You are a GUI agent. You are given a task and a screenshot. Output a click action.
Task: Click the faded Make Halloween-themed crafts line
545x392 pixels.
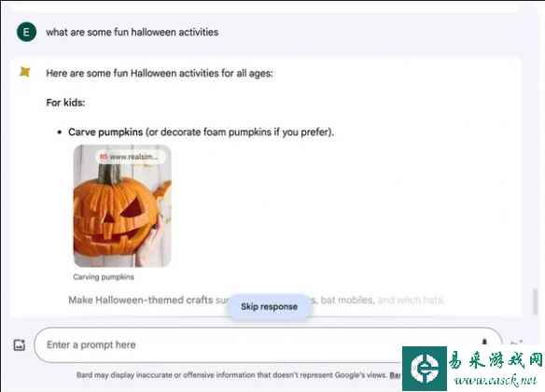pyautogui.click(x=256, y=300)
